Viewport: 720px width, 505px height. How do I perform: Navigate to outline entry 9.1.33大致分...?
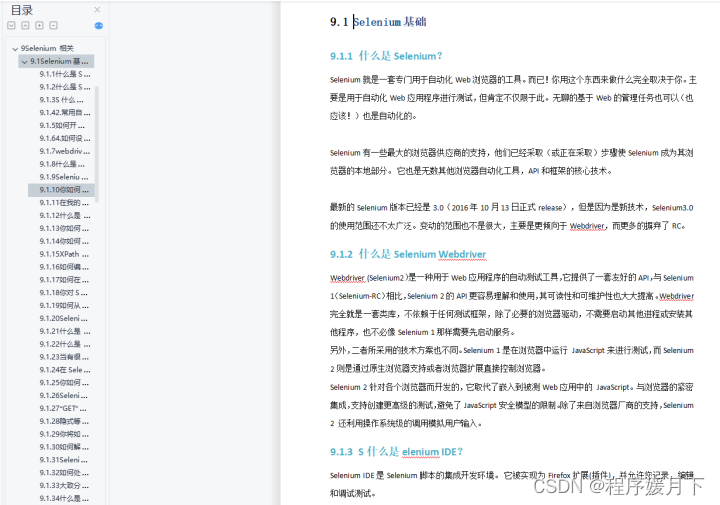tap(64, 485)
